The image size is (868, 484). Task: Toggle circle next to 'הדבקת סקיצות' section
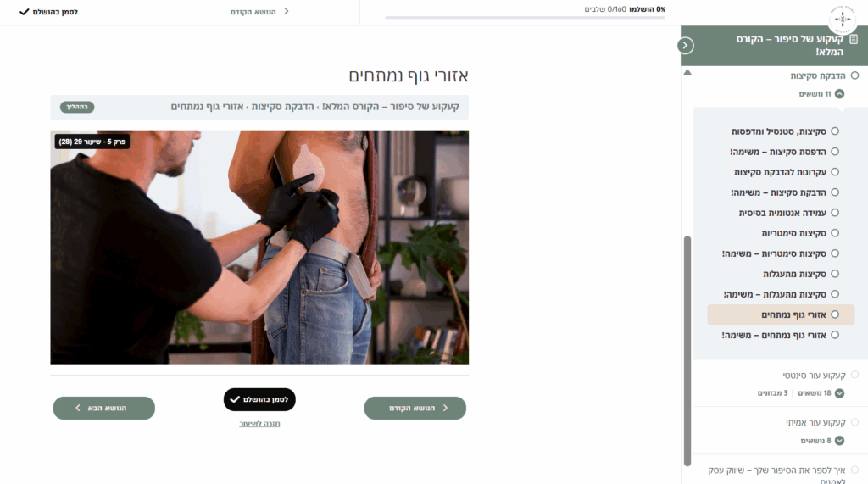pos(854,75)
